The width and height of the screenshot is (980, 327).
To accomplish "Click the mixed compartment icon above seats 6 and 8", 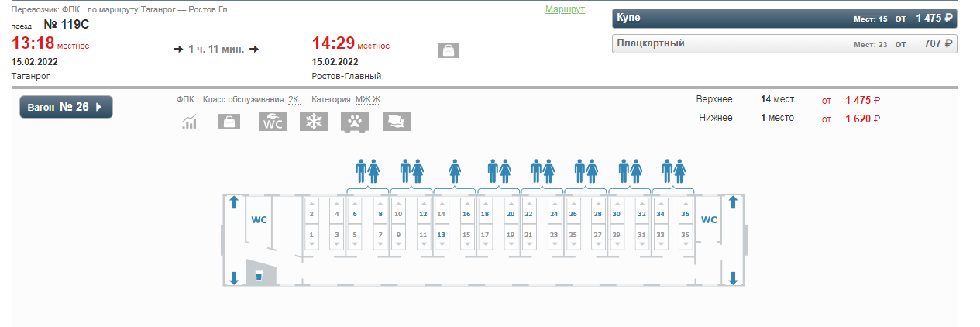I will (367, 170).
